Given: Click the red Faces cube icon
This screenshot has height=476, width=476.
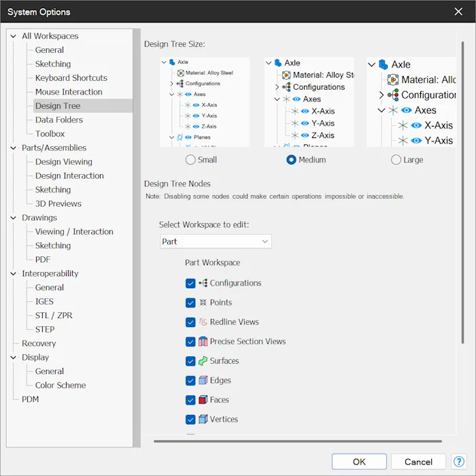Looking at the screenshot, I should point(203,400).
